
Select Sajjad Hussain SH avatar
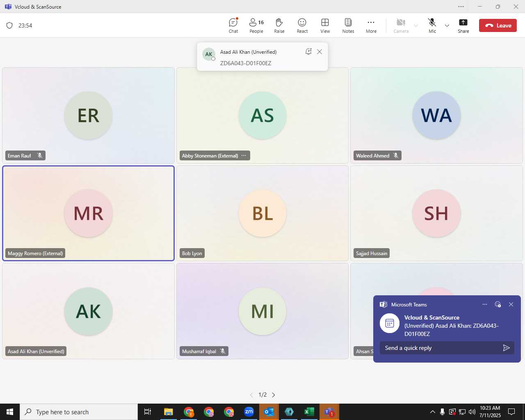(436, 213)
